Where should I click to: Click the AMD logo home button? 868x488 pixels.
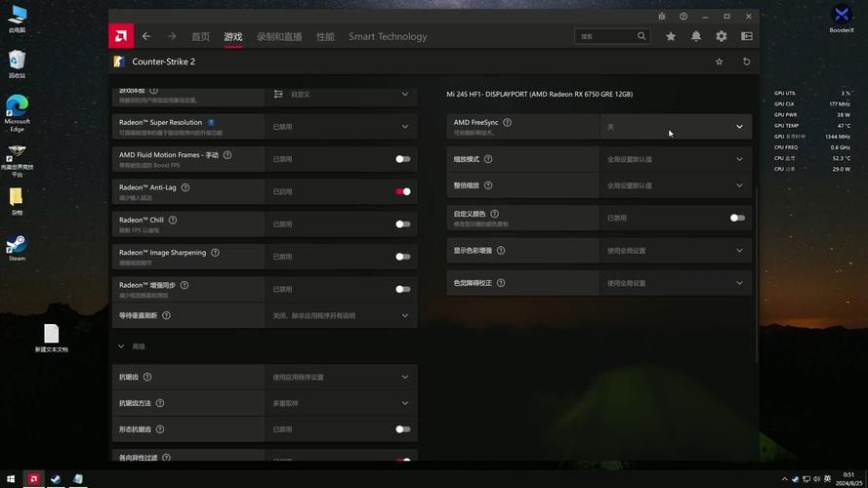point(121,36)
